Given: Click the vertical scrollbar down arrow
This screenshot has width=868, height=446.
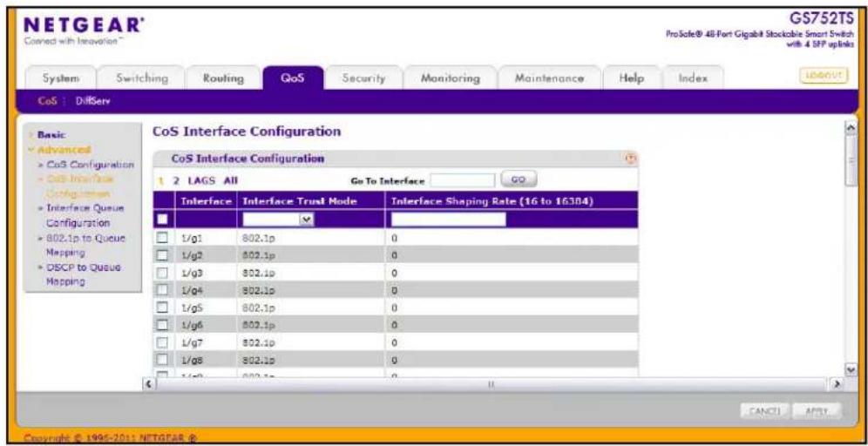Looking at the screenshot, I should pyautogui.click(x=851, y=368).
